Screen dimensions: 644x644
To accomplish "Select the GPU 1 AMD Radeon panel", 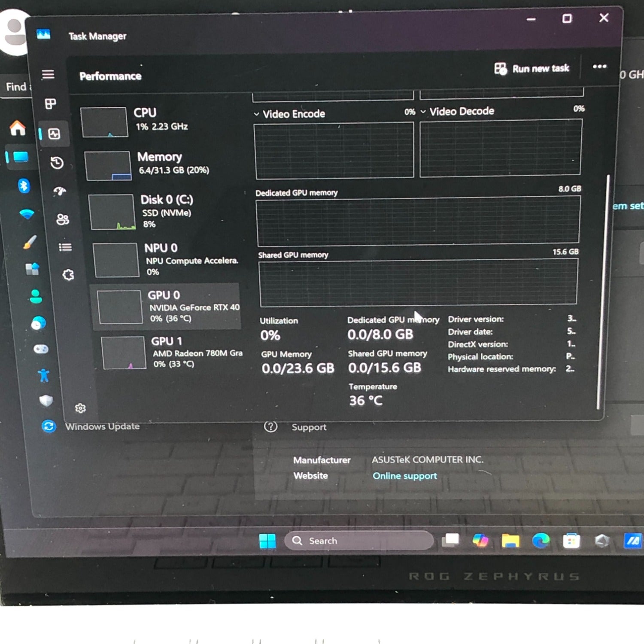I will 167,352.
